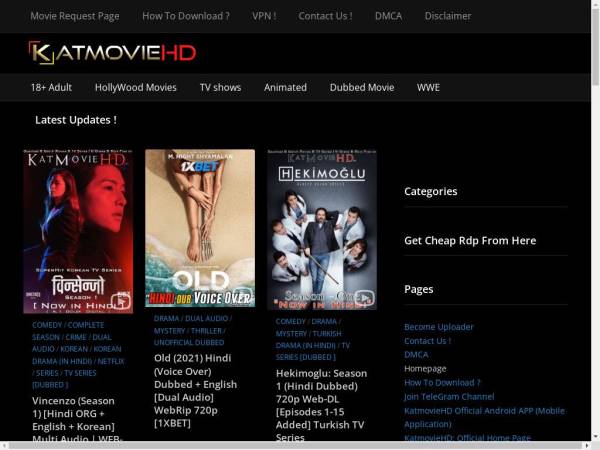Click NETFLIX tag under Vincenzo poster

[111, 361]
